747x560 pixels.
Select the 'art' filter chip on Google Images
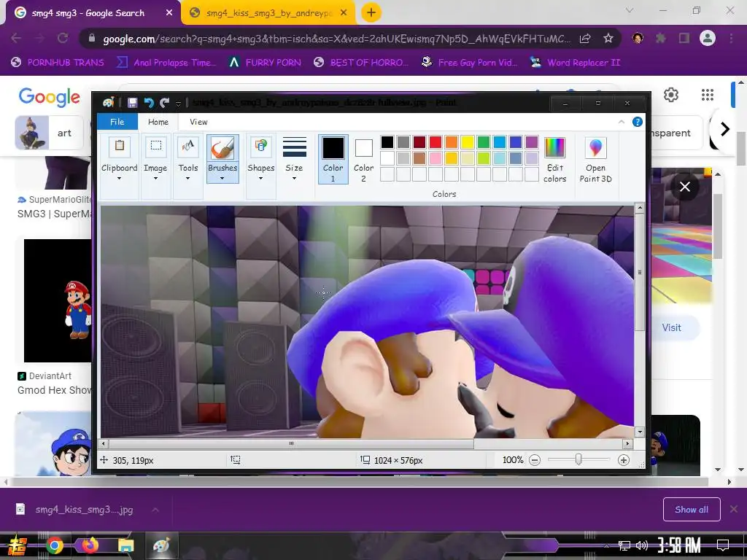[50, 133]
